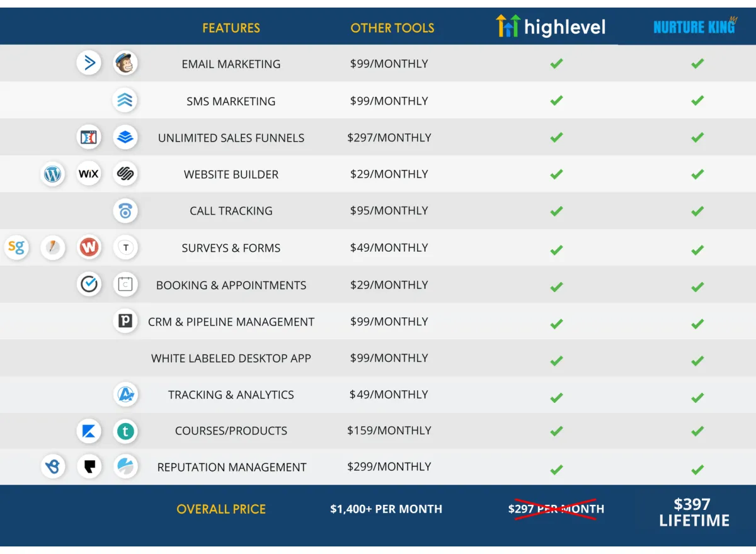Click the calendar 'C' icon beside Booking & Appointments
Screen dimensions: 756x554
[x=125, y=284]
